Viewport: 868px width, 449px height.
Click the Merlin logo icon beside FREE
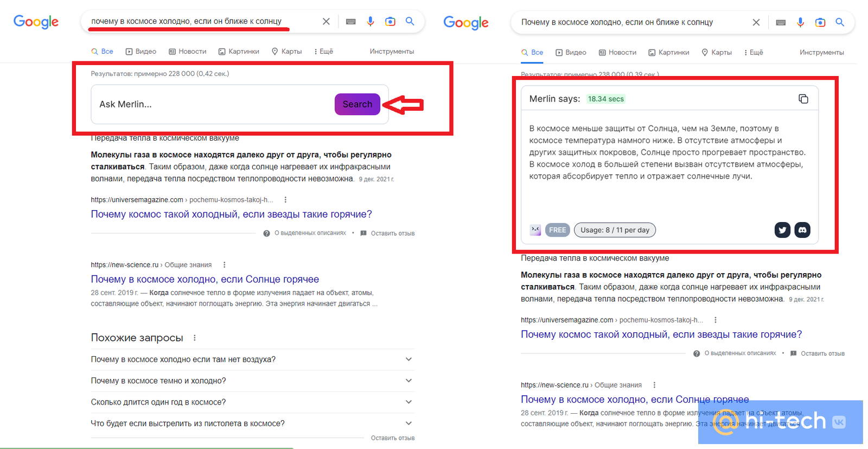(x=535, y=230)
